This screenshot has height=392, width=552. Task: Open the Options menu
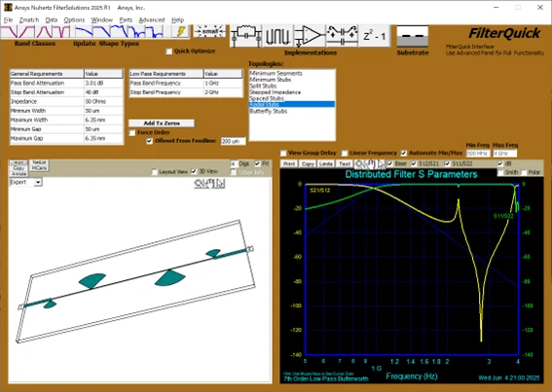(x=74, y=20)
